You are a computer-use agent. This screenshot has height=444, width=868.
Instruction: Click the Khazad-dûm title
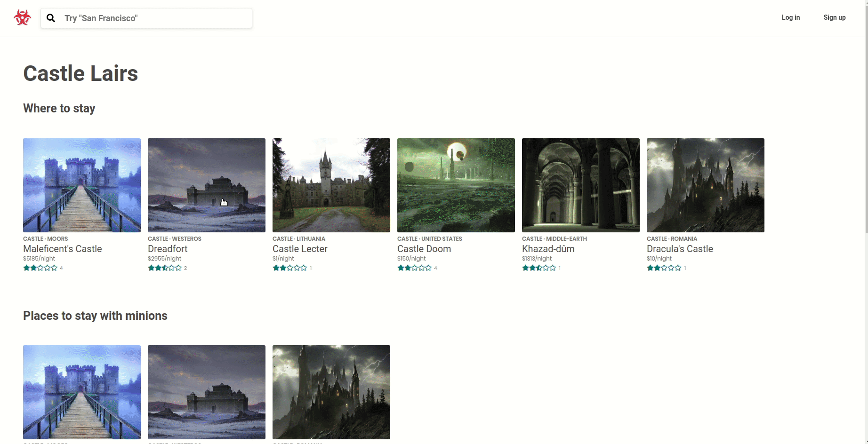tap(548, 249)
